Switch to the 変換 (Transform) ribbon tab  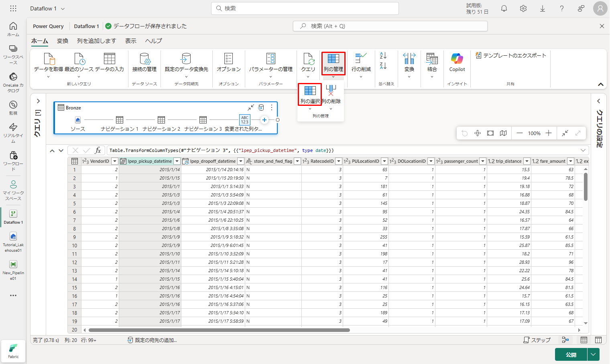click(x=63, y=41)
